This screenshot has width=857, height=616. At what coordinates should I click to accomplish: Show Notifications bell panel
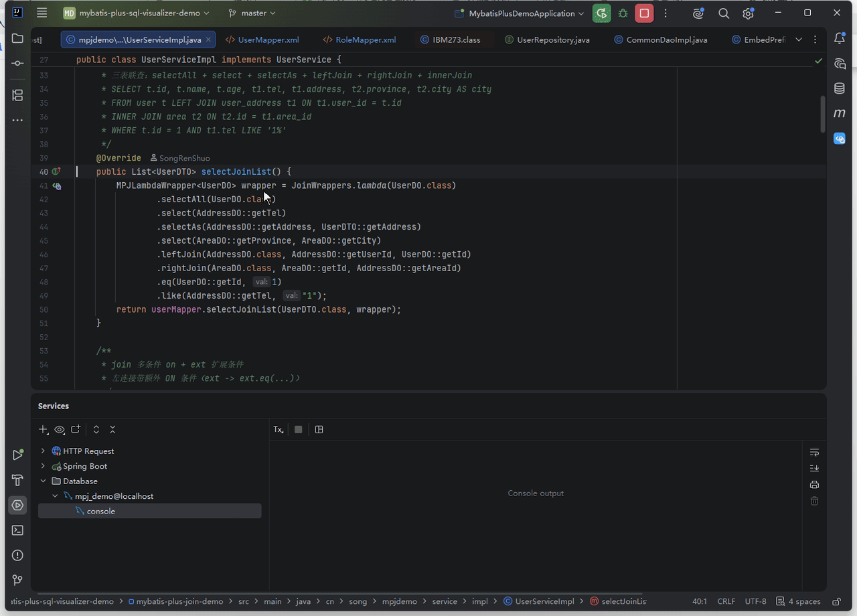(x=840, y=39)
